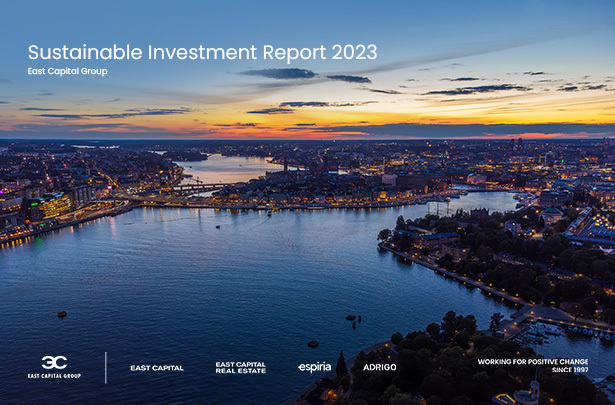The height and width of the screenshot is (405, 615).
Task: Click the 'Sustainable Investment Report 2023' title
Action: [202, 52]
